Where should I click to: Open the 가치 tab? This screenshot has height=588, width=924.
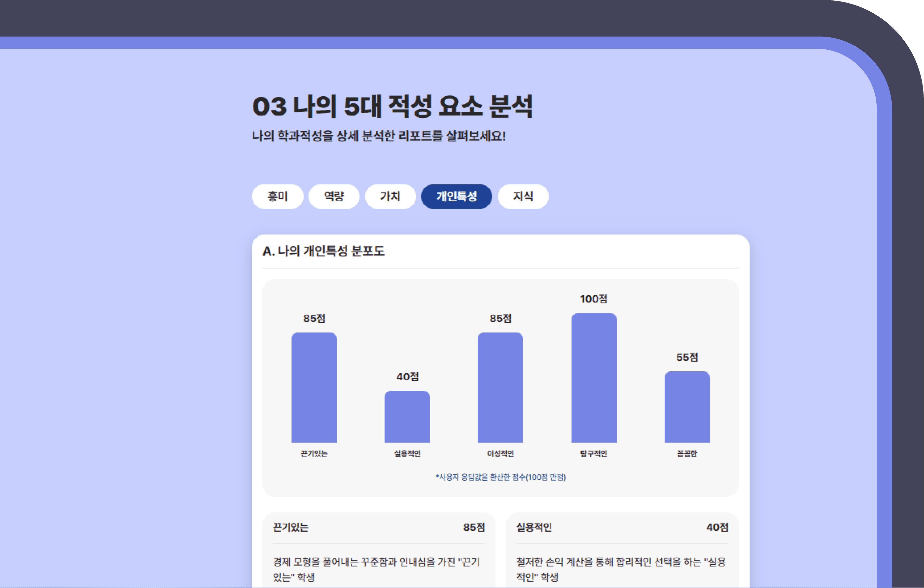coord(390,197)
